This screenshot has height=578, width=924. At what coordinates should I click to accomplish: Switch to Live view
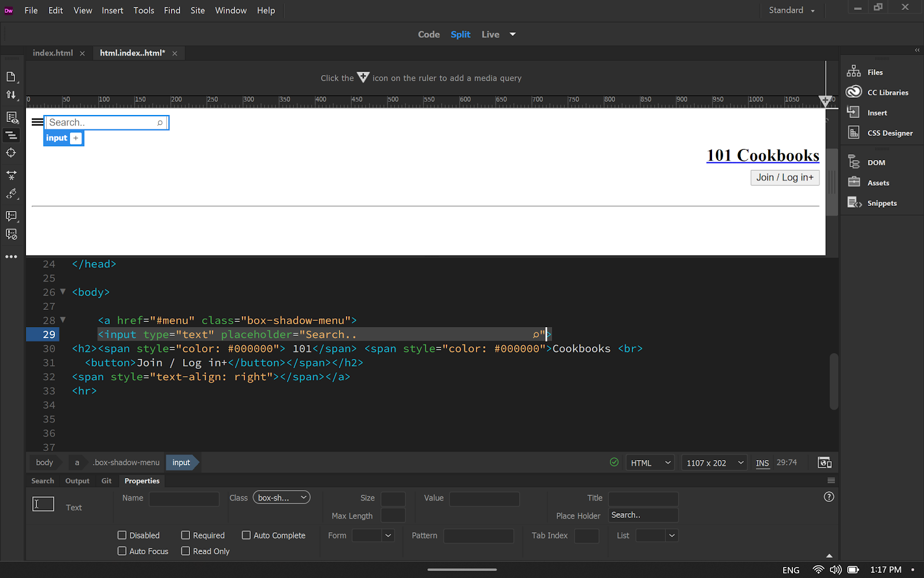pos(490,34)
